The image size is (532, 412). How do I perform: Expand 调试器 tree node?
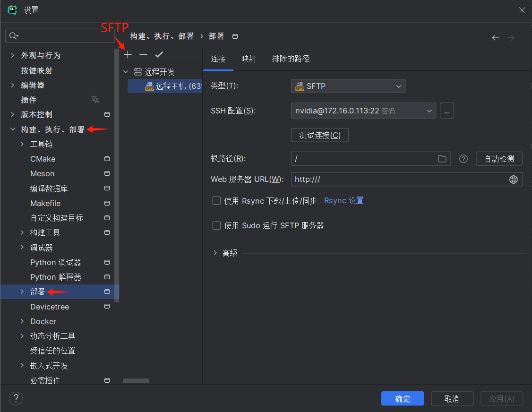(x=22, y=248)
